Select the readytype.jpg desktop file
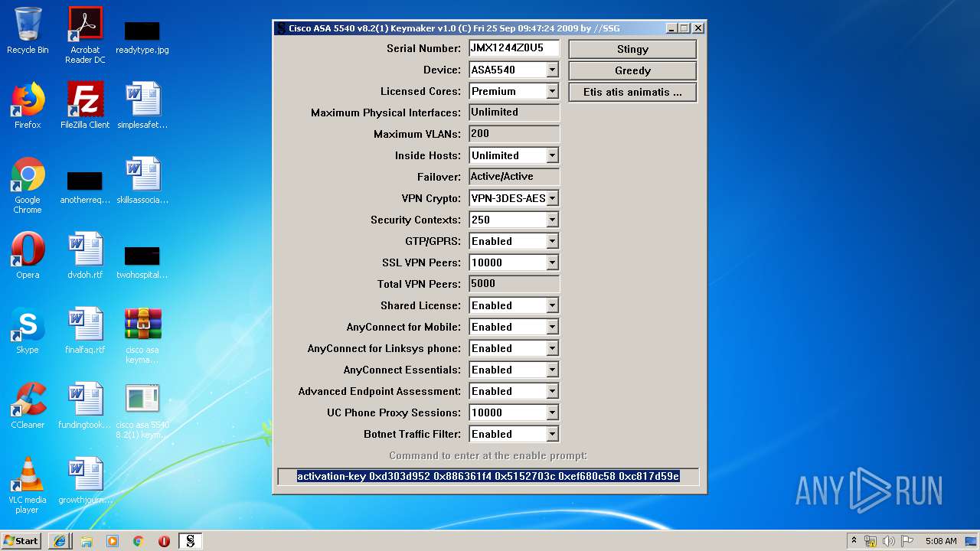 pyautogui.click(x=142, y=37)
